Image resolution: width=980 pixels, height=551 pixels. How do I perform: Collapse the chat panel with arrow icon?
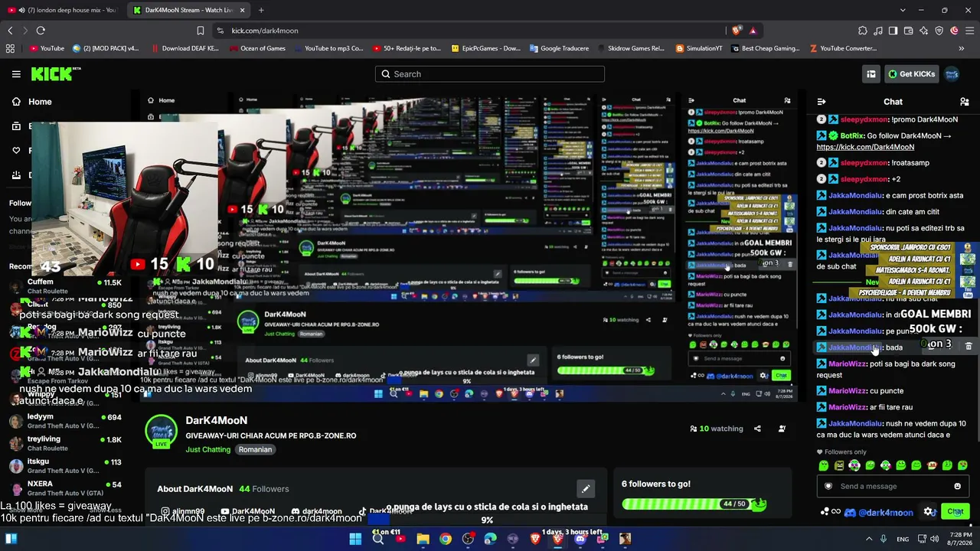(x=822, y=102)
